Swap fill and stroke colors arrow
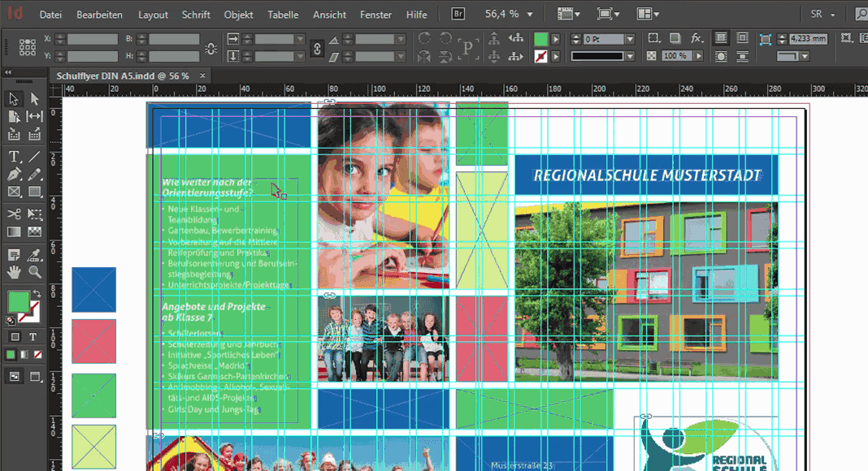This screenshot has height=471, width=868. point(36,294)
